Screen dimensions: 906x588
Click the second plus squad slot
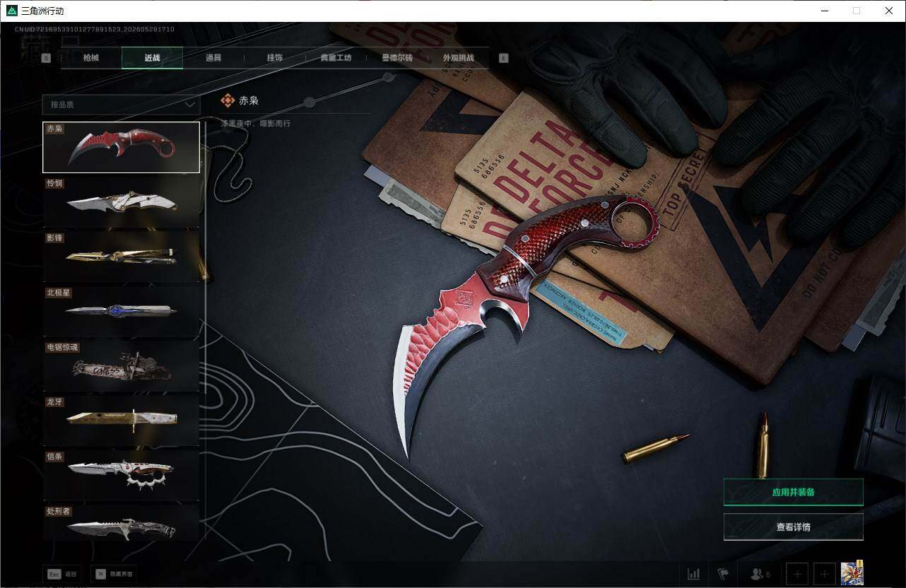click(823, 574)
